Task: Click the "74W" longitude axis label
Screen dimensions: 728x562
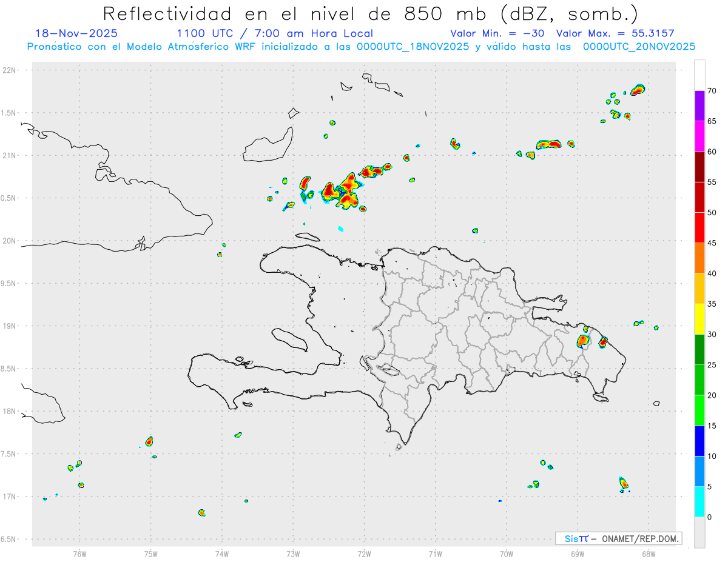Action: click(x=222, y=554)
